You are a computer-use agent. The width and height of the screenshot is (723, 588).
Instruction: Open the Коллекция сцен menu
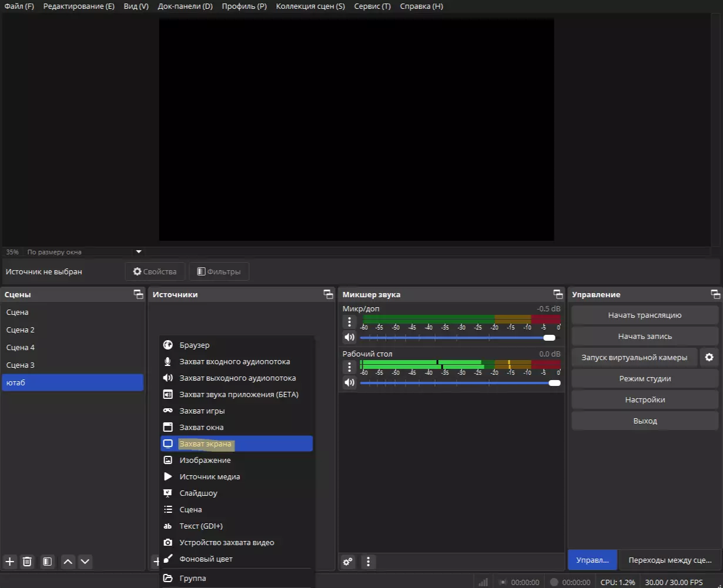pos(310,6)
